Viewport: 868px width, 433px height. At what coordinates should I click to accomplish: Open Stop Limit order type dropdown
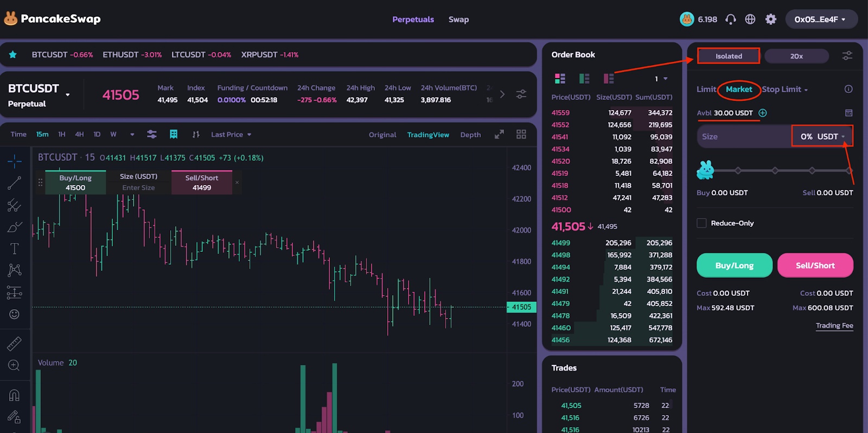(784, 90)
